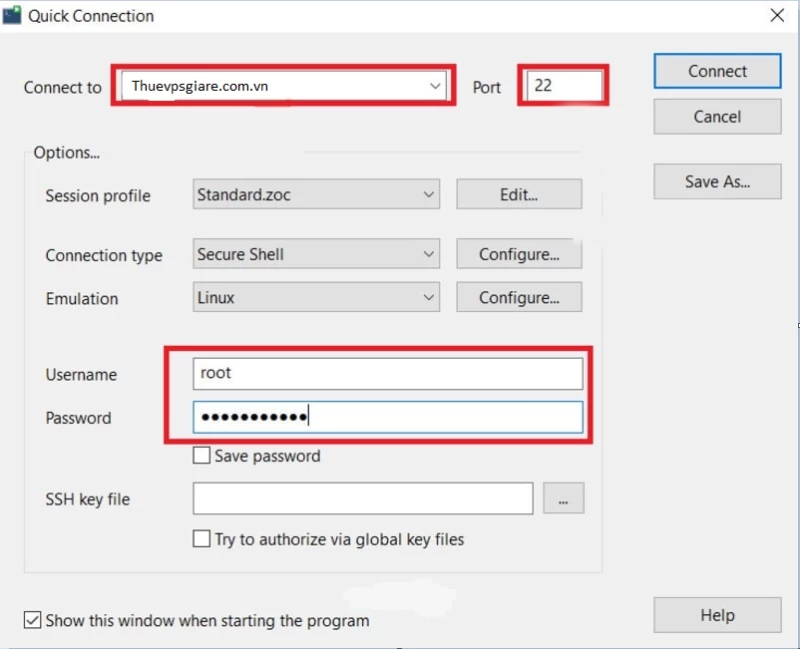Close the Quick Connection dialog

[777, 15]
